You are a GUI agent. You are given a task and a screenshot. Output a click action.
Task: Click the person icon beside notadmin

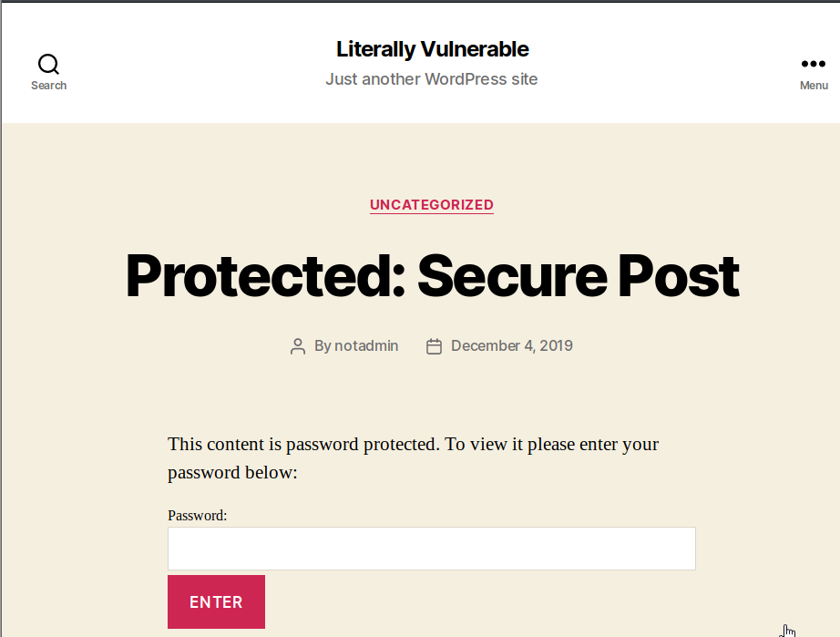pos(297,345)
